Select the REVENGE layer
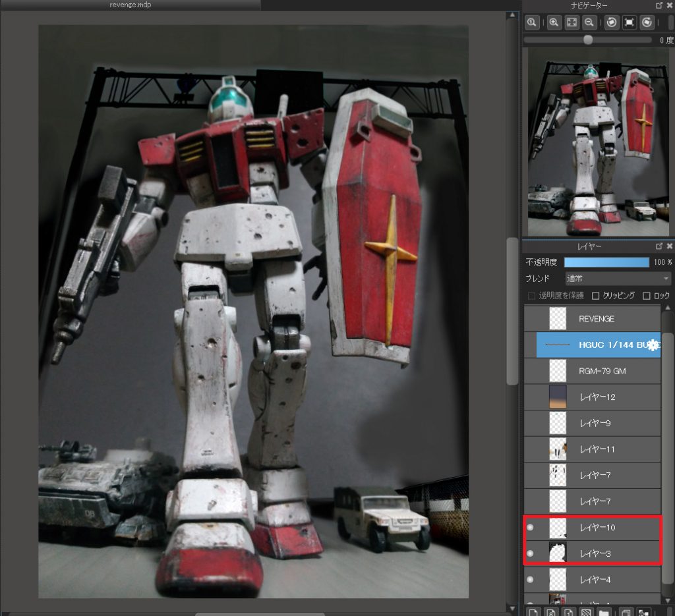The image size is (675, 616). pyautogui.click(x=597, y=319)
